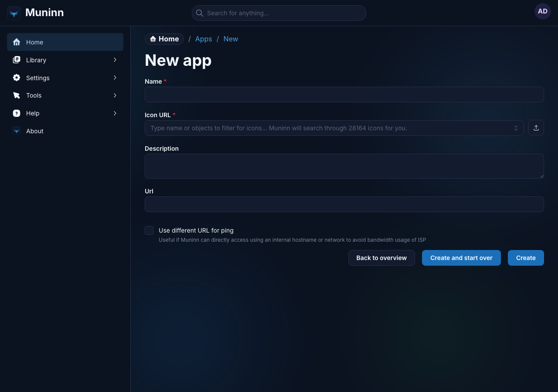Open the Tools menu item

pyautogui.click(x=65, y=95)
